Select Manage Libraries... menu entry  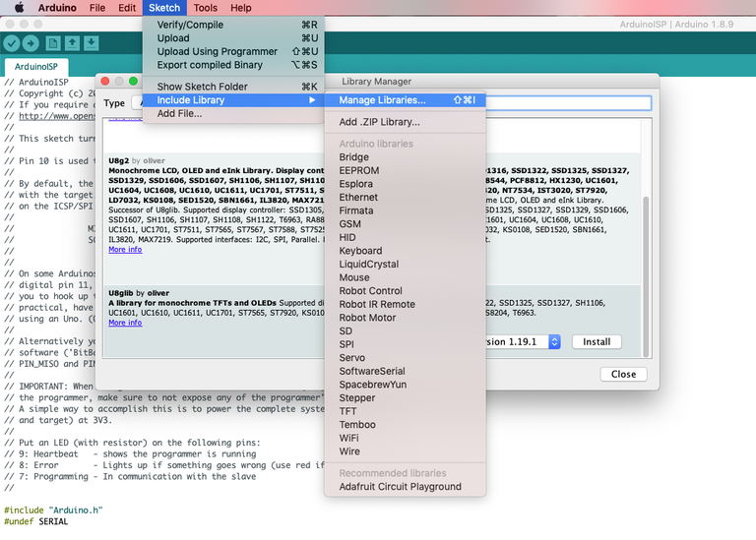[x=382, y=100]
